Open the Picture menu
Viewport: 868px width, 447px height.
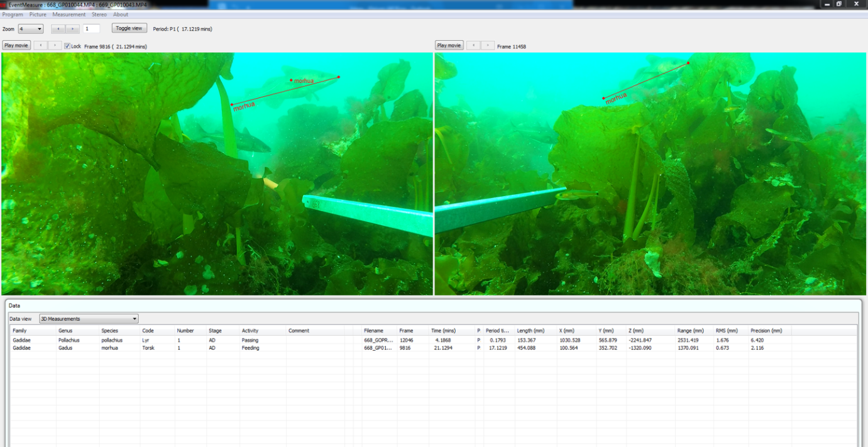tap(38, 14)
